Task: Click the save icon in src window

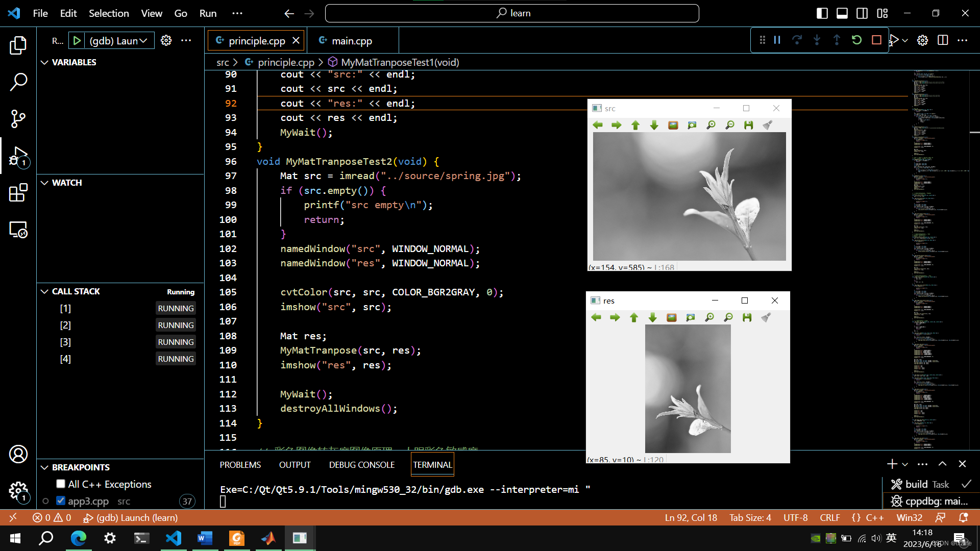Action: click(748, 126)
